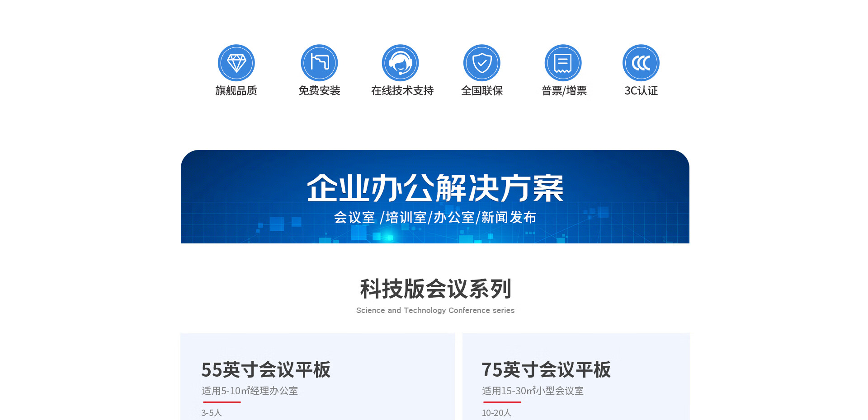Click the Science and Technology Conference series text

[x=435, y=310]
